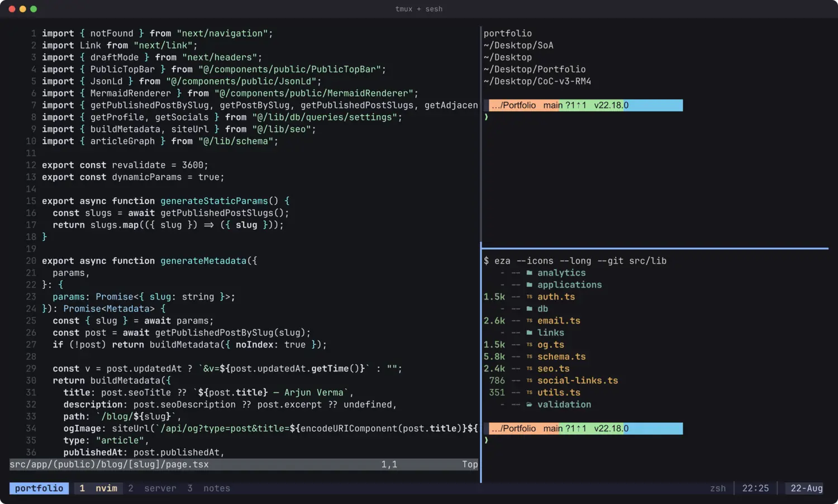The width and height of the screenshot is (838, 504).
Task: Select the ~/Desktop/CoC-v3-RM4 session entry
Action: 537,82
